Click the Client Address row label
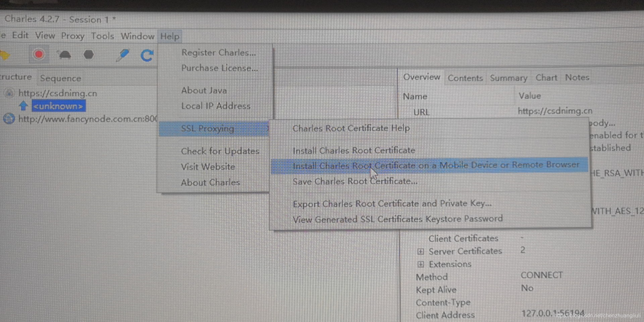Viewport: 644px width, 322px height. coord(445,315)
